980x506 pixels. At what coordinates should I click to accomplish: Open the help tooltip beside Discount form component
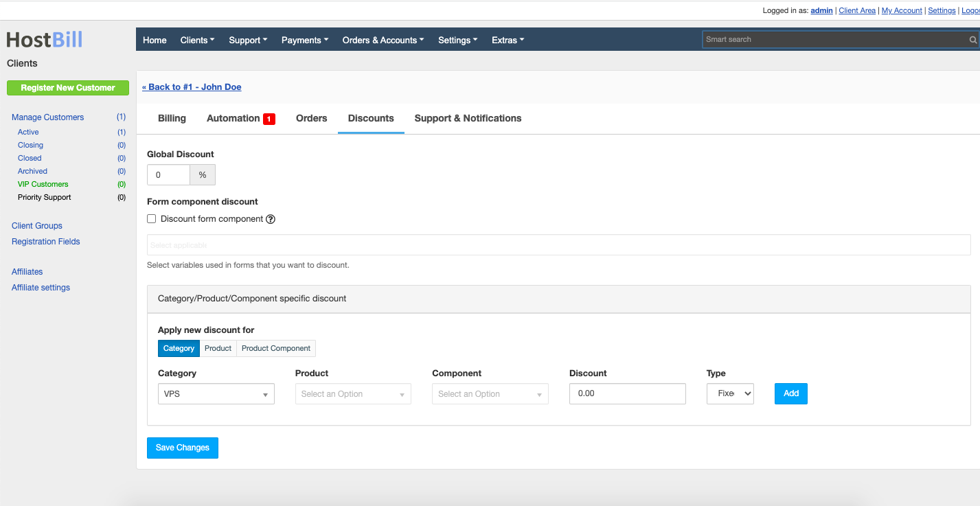tap(270, 218)
